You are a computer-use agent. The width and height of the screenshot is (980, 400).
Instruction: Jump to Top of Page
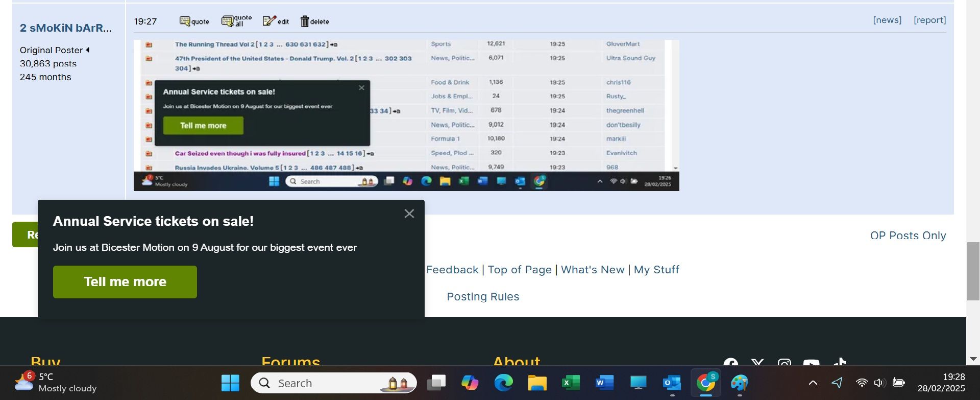click(x=520, y=270)
